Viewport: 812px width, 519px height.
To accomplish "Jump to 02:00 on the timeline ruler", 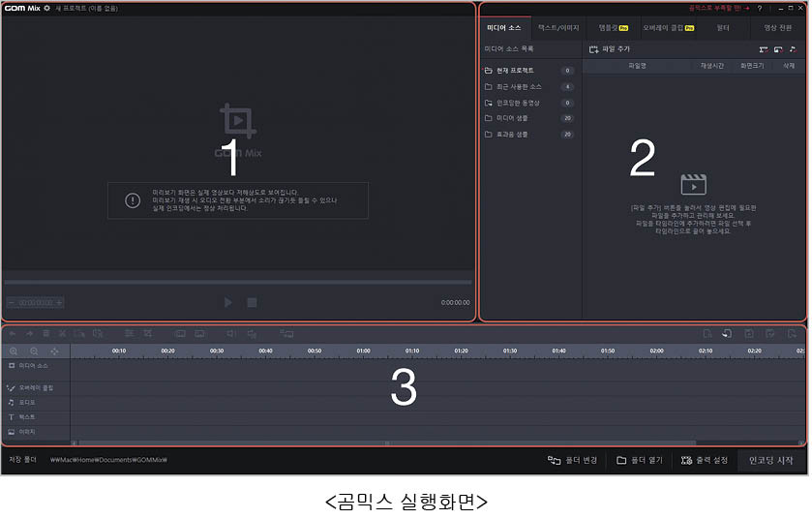I will coord(658,351).
